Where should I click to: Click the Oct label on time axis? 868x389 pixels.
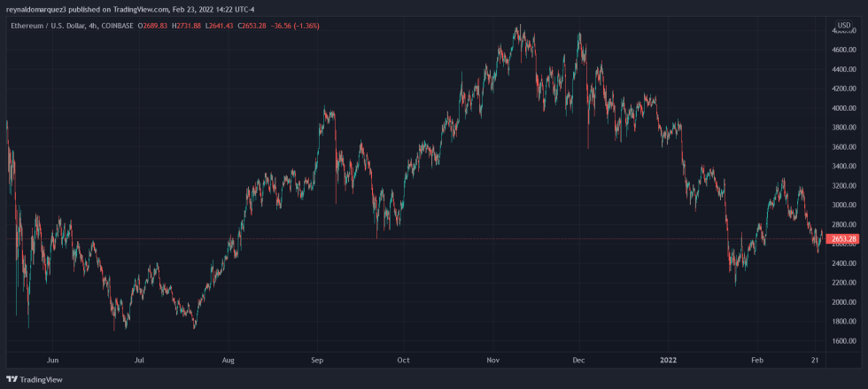click(404, 360)
